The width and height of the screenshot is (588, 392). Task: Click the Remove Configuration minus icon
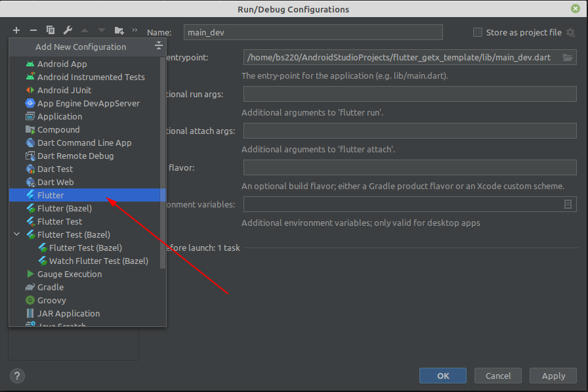point(33,30)
